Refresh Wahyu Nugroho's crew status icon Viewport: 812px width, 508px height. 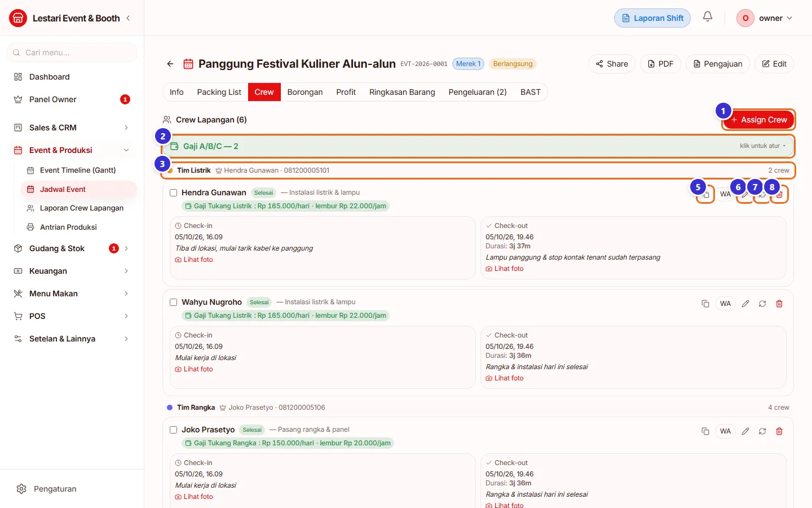762,304
